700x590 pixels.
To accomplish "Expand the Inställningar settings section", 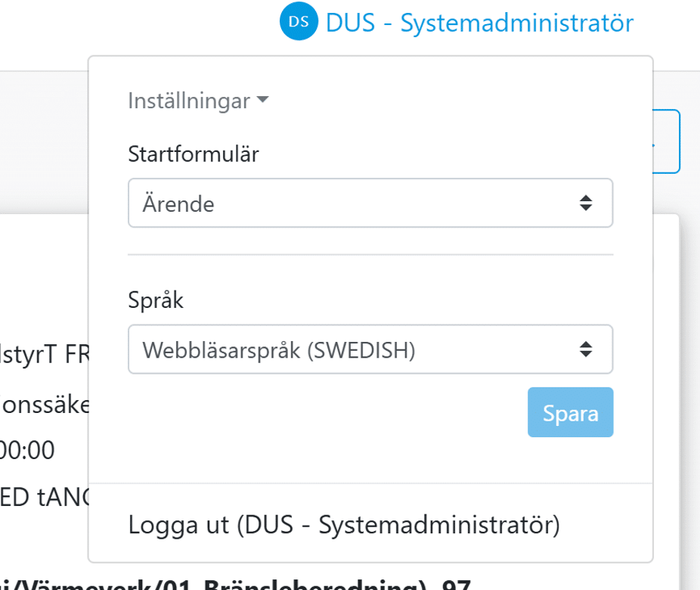I will click(189, 101).
